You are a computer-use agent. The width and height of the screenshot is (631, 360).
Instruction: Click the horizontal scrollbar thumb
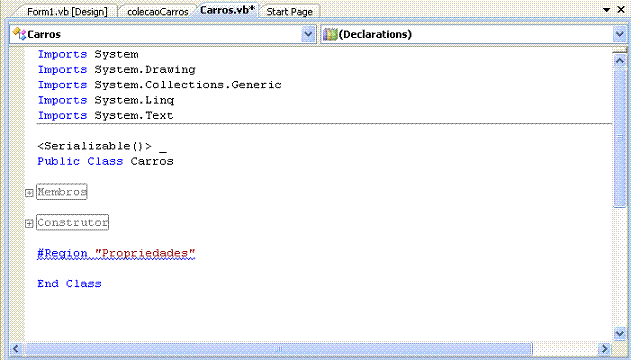coord(278,349)
